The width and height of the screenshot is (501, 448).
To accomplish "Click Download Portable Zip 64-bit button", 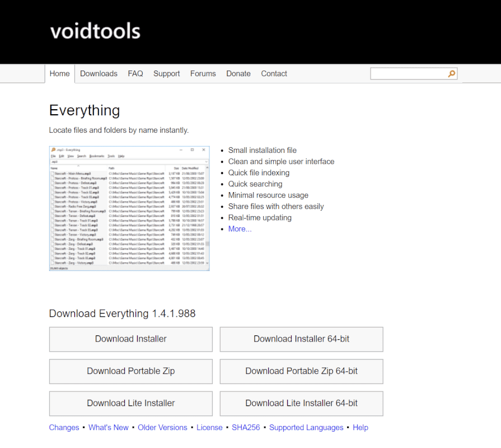I will click(301, 371).
